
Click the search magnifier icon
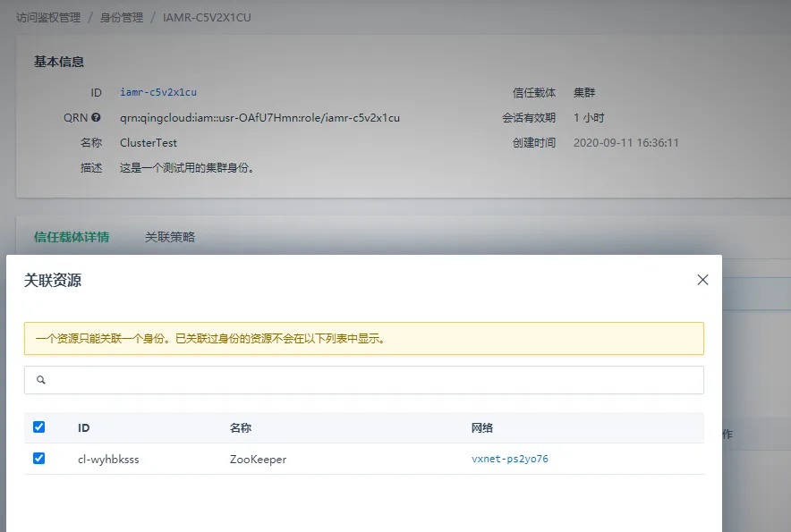(x=41, y=380)
